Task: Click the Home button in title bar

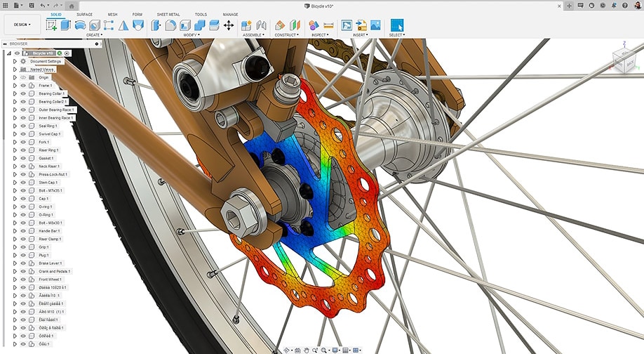Action: (x=72, y=6)
